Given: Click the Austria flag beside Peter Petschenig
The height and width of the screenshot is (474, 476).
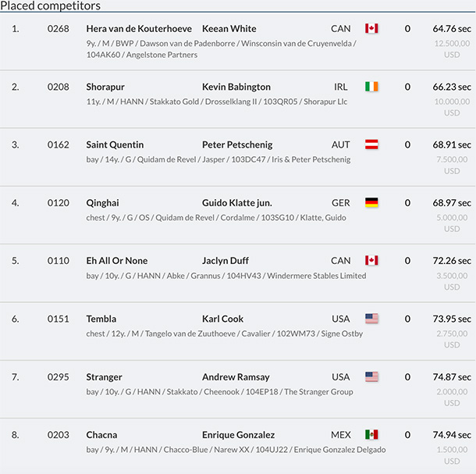Looking at the screenshot, I should [371, 144].
